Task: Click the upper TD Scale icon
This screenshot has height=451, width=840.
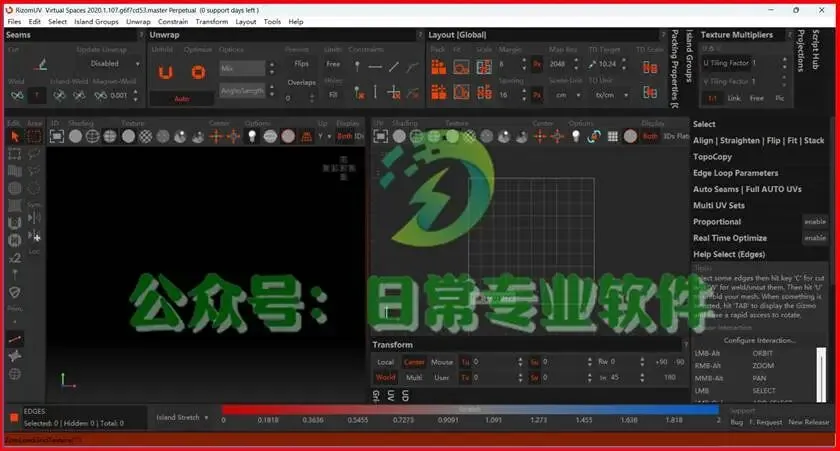Action: click(650, 67)
